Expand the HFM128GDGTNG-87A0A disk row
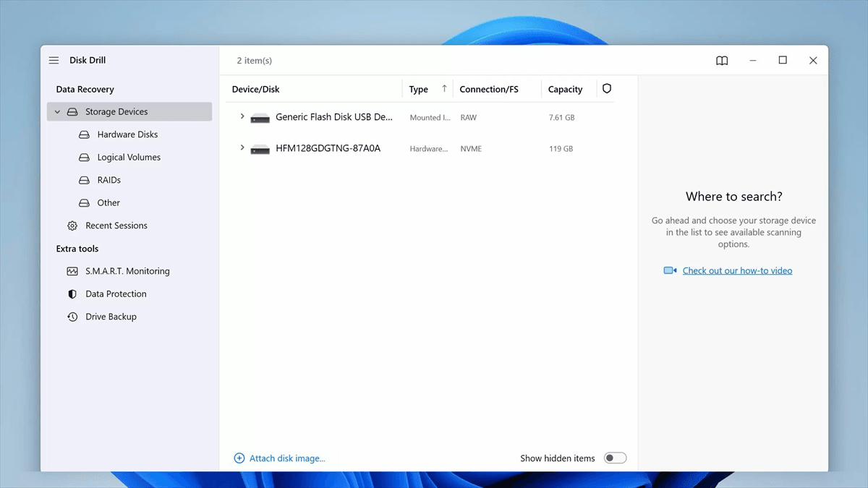 (242, 147)
